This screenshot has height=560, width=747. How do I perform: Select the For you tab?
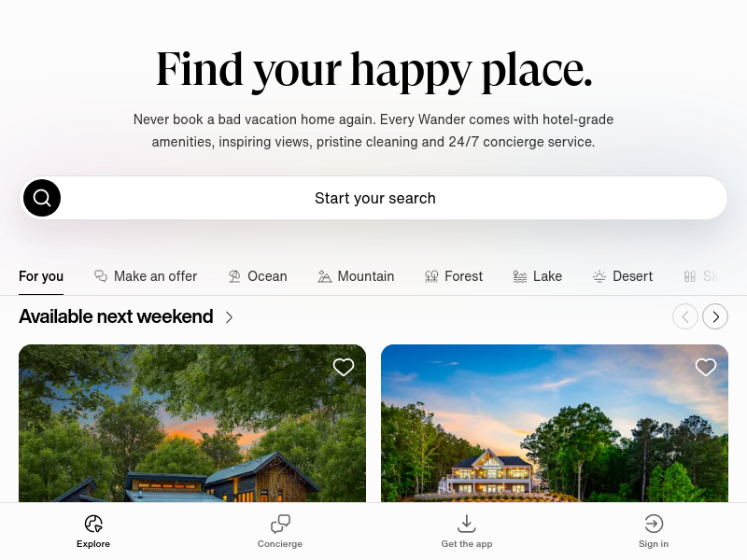(x=41, y=276)
